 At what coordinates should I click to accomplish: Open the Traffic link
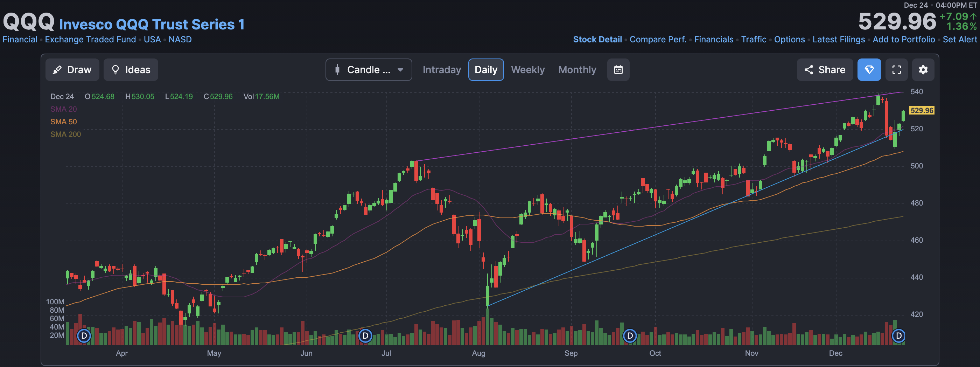pyautogui.click(x=754, y=40)
